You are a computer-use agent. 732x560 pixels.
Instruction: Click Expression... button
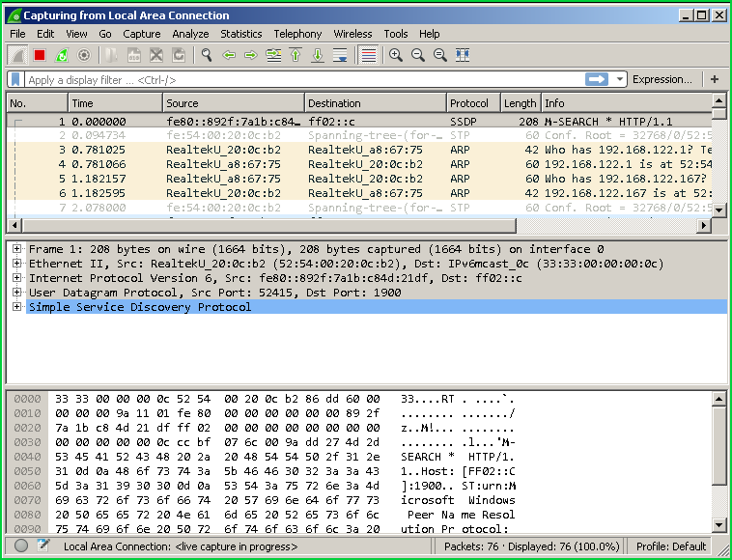[662, 80]
